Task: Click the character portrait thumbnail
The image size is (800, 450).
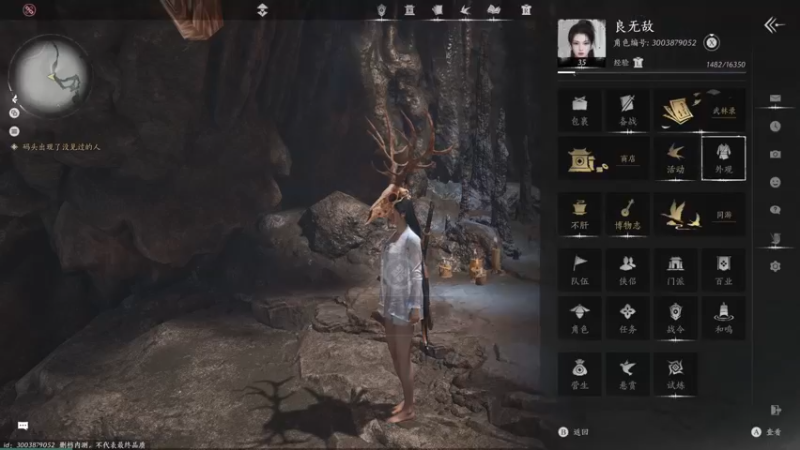Action: pyautogui.click(x=582, y=43)
